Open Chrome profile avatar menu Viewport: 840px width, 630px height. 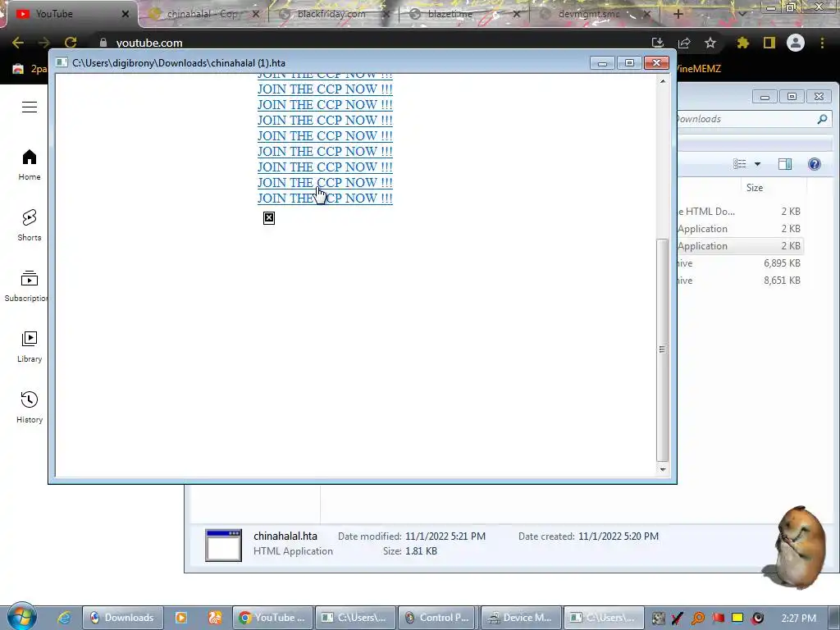[x=796, y=43]
